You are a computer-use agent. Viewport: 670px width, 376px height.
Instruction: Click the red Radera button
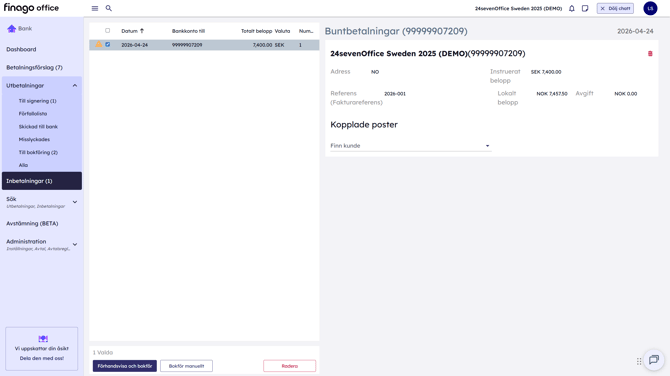click(x=290, y=366)
